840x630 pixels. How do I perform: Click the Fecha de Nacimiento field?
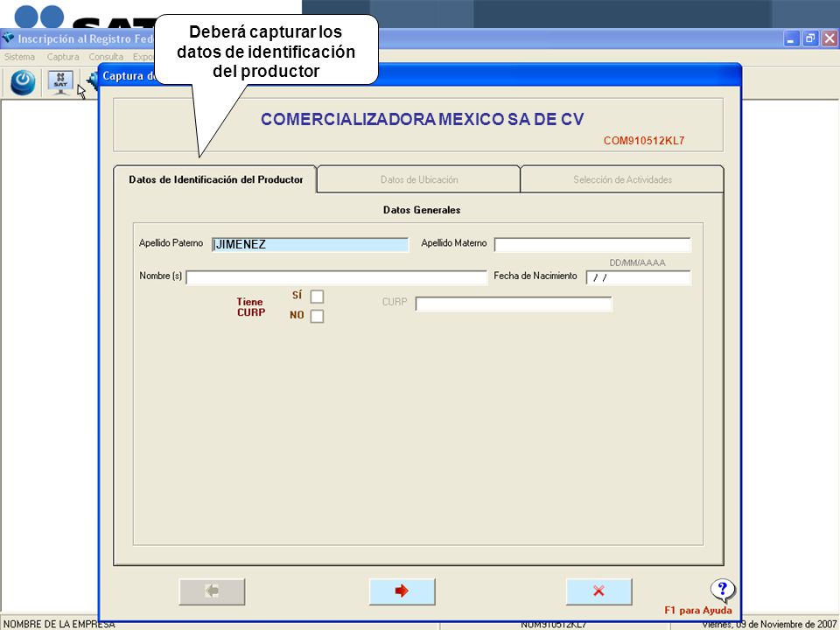point(639,277)
